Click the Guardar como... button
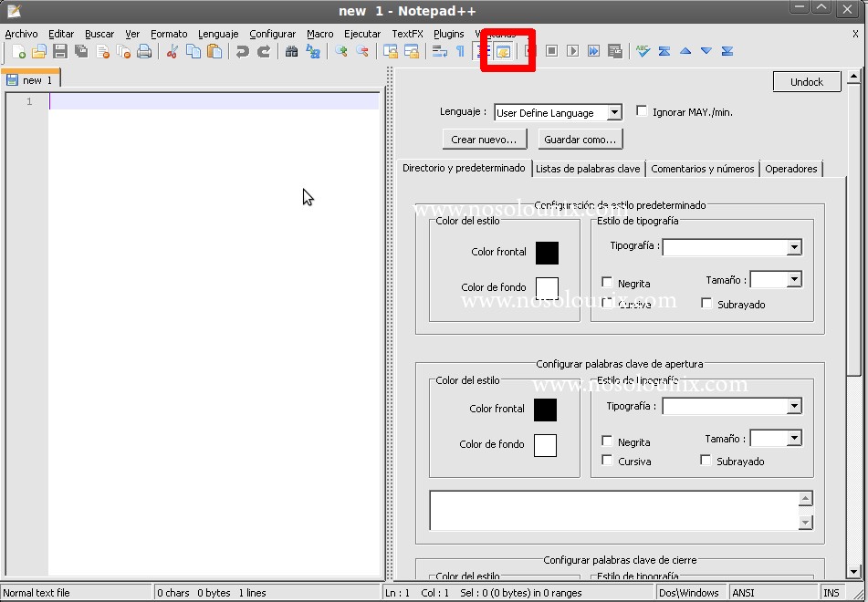The width and height of the screenshot is (868, 602). point(580,140)
